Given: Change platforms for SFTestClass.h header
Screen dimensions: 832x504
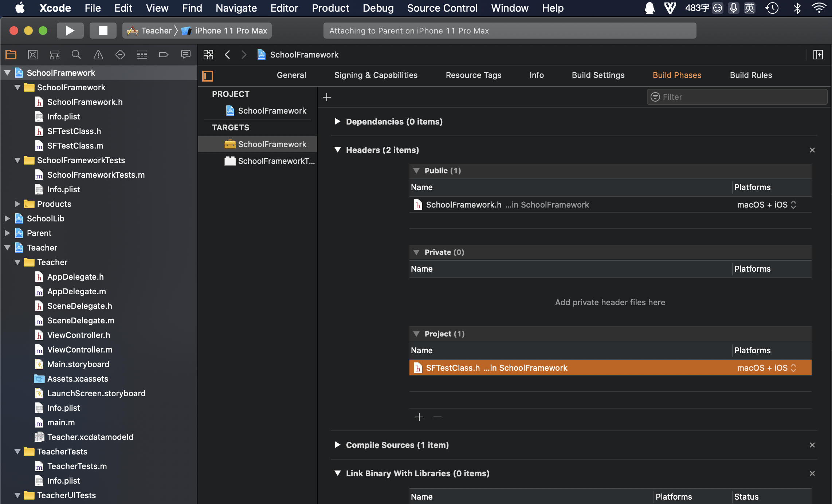Looking at the screenshot, I should [766, 368].
